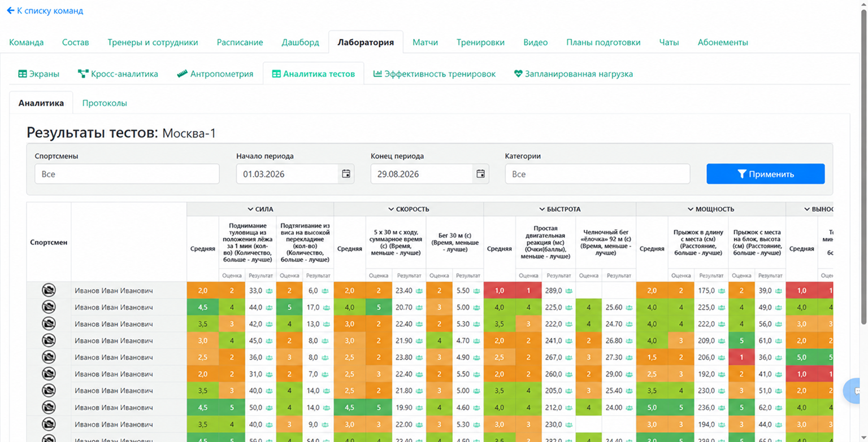
Task: Open Запланированная нагрузка heart tab
Action: point(573,74)
